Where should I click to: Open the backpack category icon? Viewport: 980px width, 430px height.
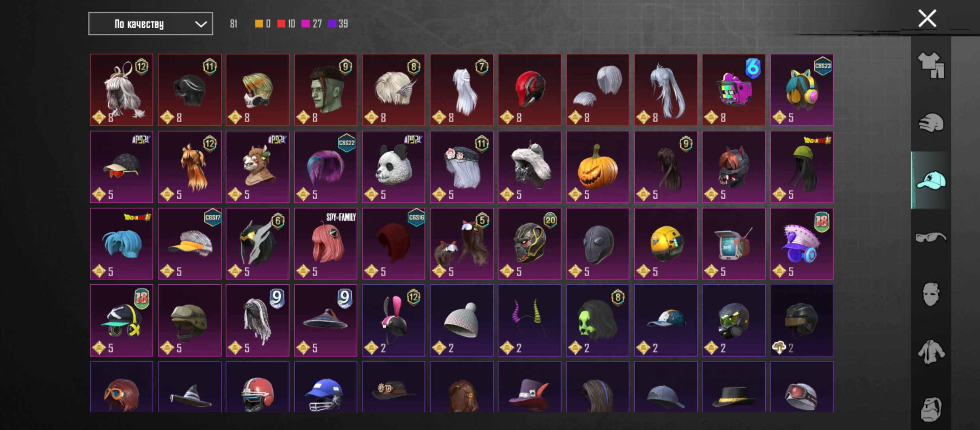pos(931,409)
